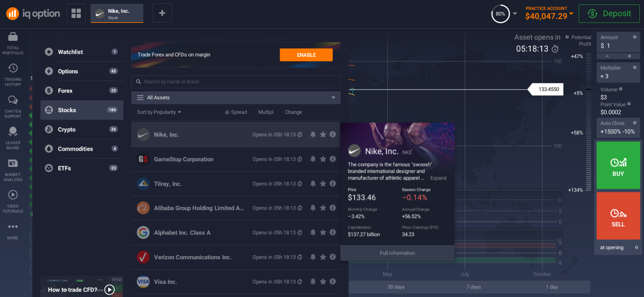Open the Commodities category
The image size is (644, 297).
(82, 149)
